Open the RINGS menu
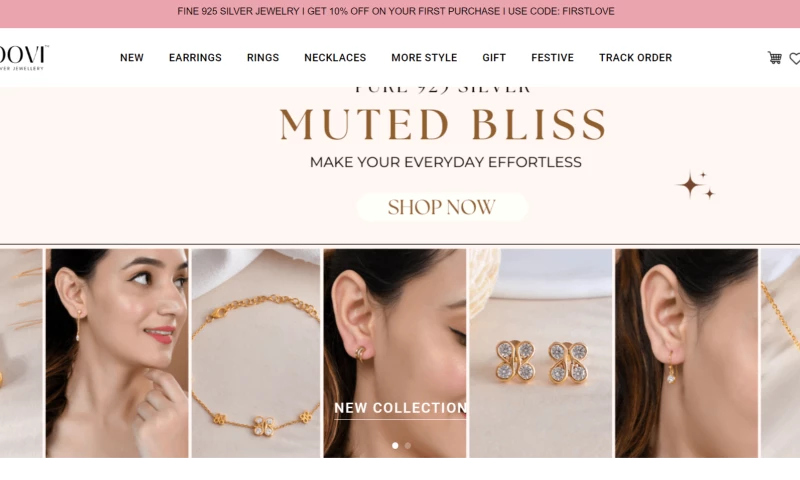Image resolution: width=800 pixels, height=480 pixels. [x=263, y=58]
